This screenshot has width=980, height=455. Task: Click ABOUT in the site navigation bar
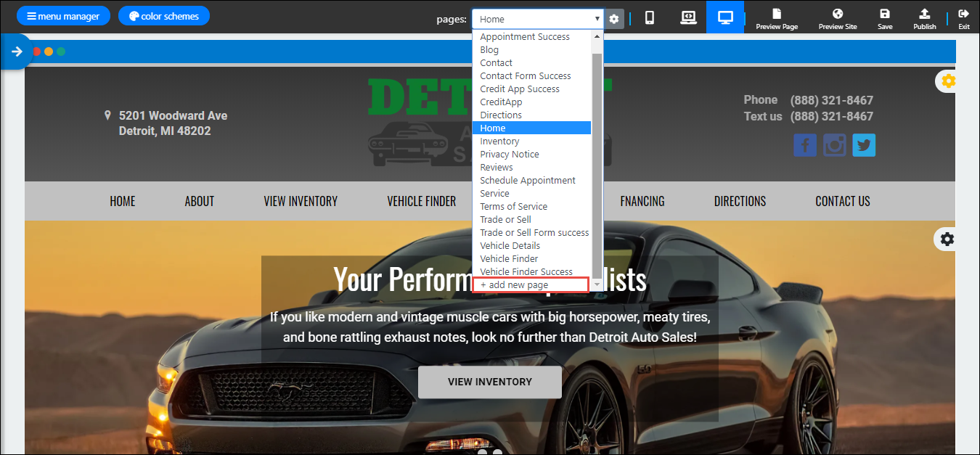200,201
